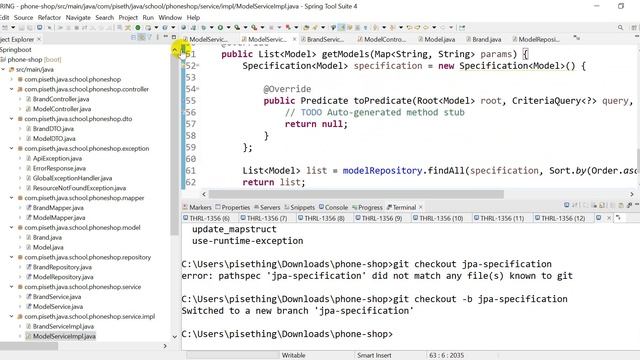Open the Project menu
The height and width of the screenshot is (360, 640).
[128, 18]
